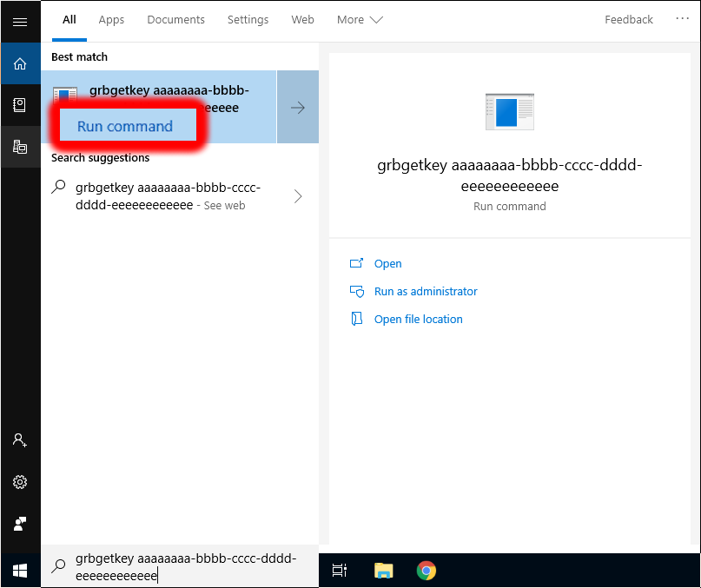Open the hamburger menu in the sidebar
The width and height of the screenshot is (701, 588).
pos(20,22)
